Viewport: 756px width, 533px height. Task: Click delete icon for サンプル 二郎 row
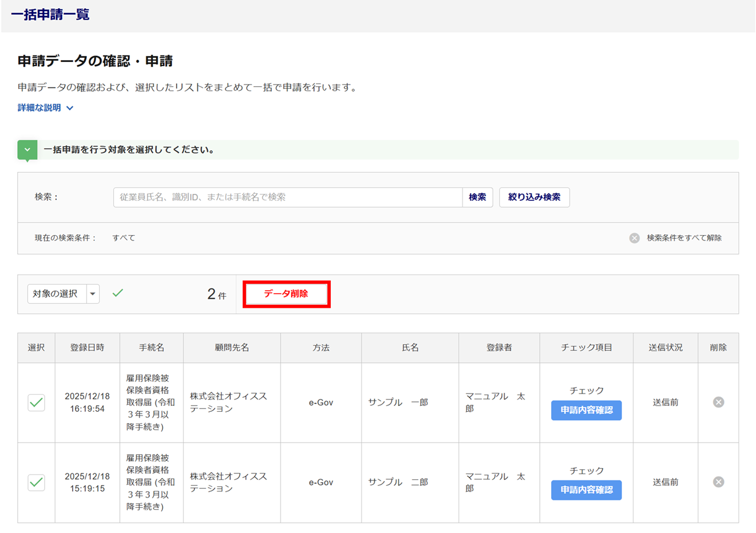[718, 482]
